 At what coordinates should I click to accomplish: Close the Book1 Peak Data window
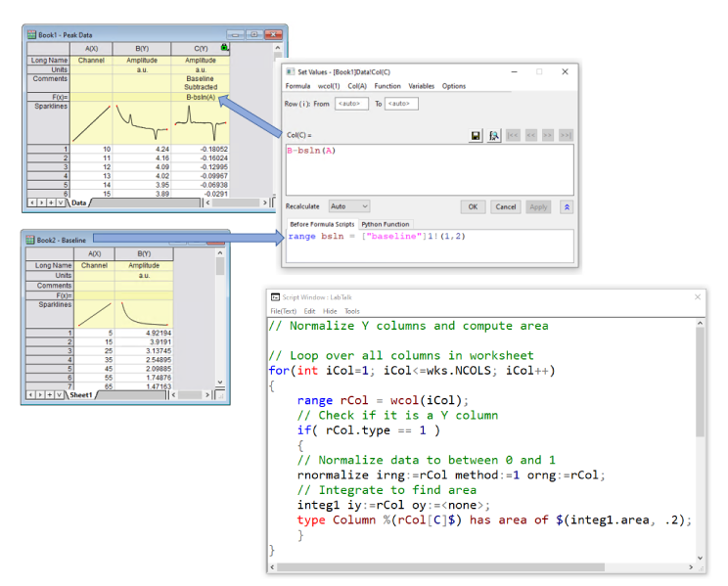[273, 35]
